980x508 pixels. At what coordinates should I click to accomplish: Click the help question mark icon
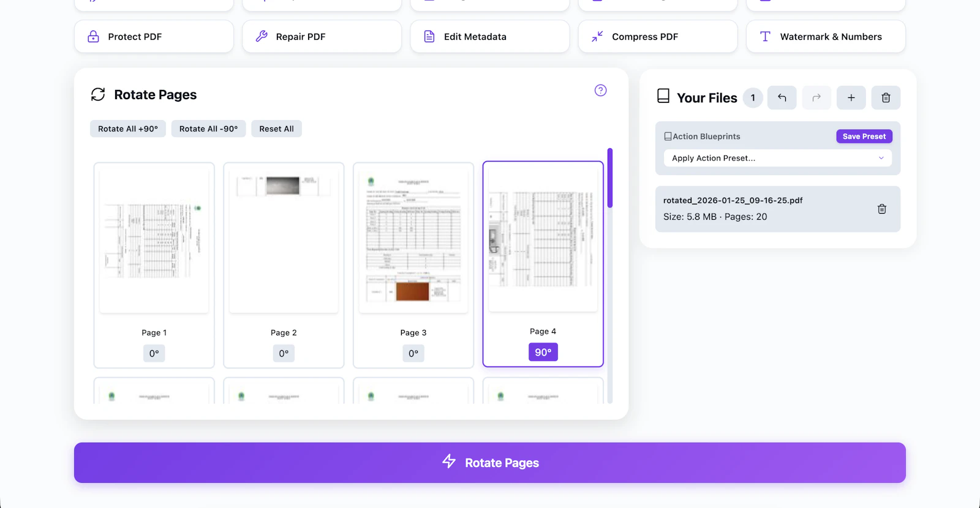click(x=600, y=91)
